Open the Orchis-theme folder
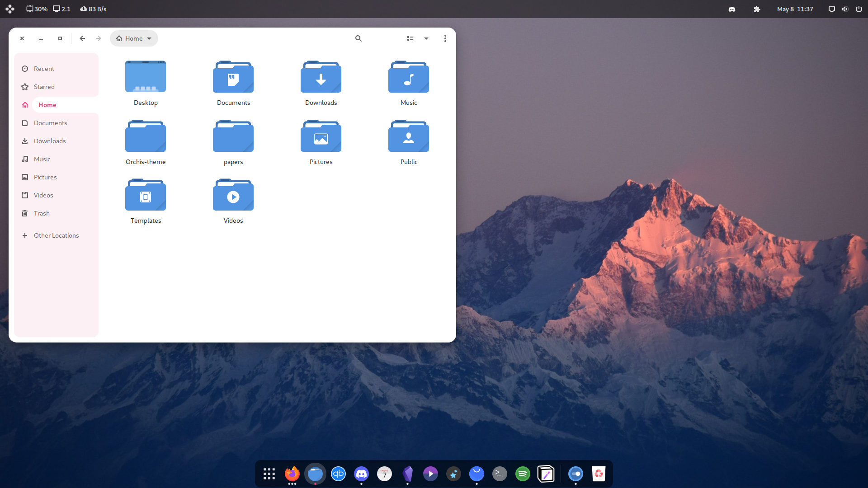 click(145, 136)
